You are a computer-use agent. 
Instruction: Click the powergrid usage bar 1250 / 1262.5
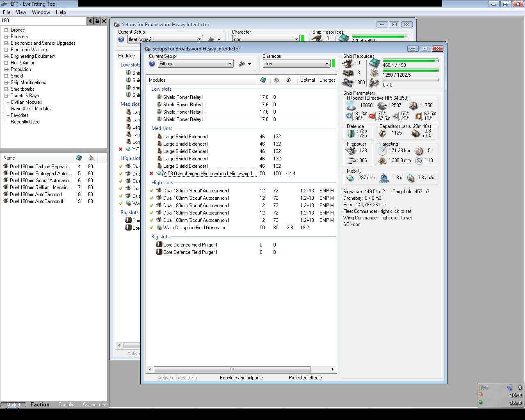pos(411,71)
